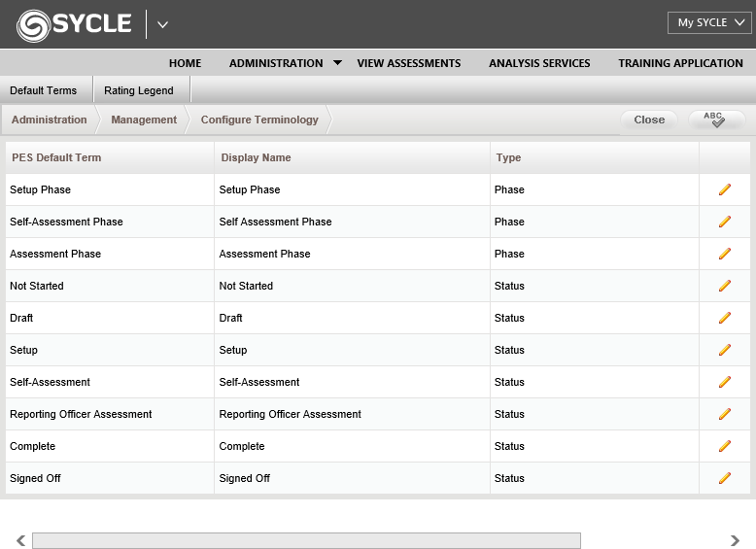Select the 'Complete' default term cell
756x549 pixels.
click(x=110, y=446)
